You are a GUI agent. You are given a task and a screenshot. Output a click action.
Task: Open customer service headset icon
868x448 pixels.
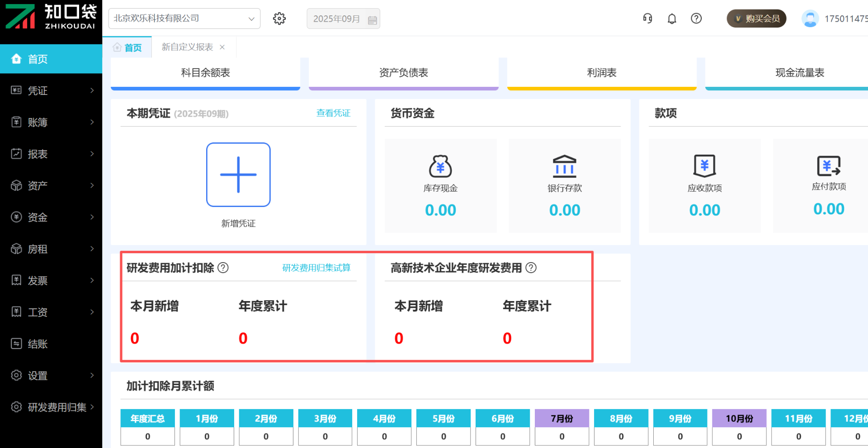(647, 19)
